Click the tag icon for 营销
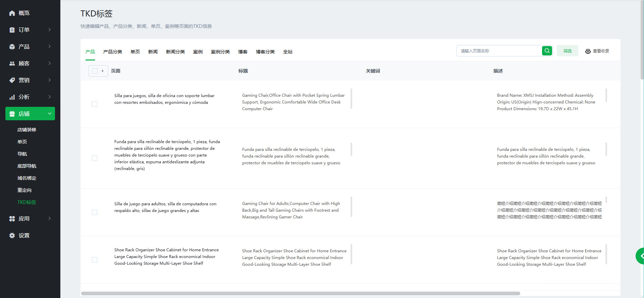Image resolution: width=644 pixels, height=298 pixels. (x=12, y=80)
